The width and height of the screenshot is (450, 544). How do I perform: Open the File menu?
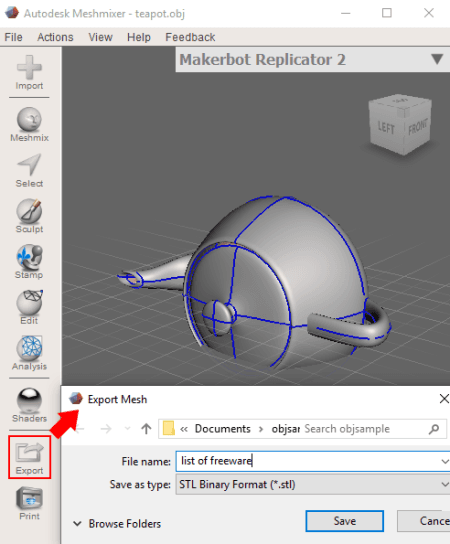tap(13, 37)
